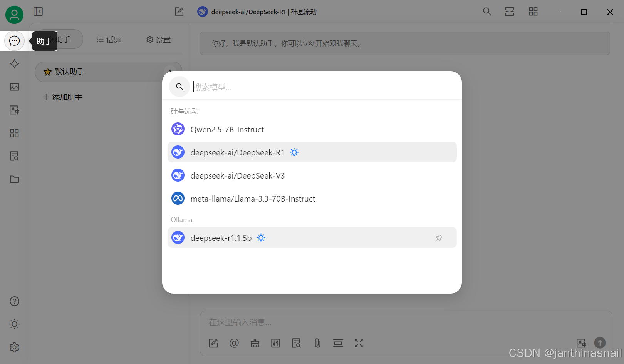Pin the deepseek-r1:1.5b model
Screen dimensions: 624x364
(x=439, y=238)
